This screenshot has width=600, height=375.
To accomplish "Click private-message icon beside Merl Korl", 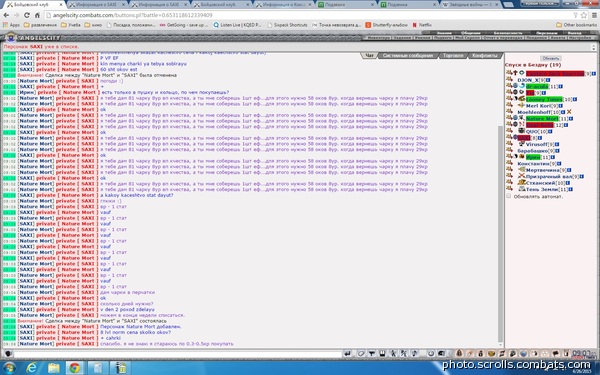I will tap(509, 106).
